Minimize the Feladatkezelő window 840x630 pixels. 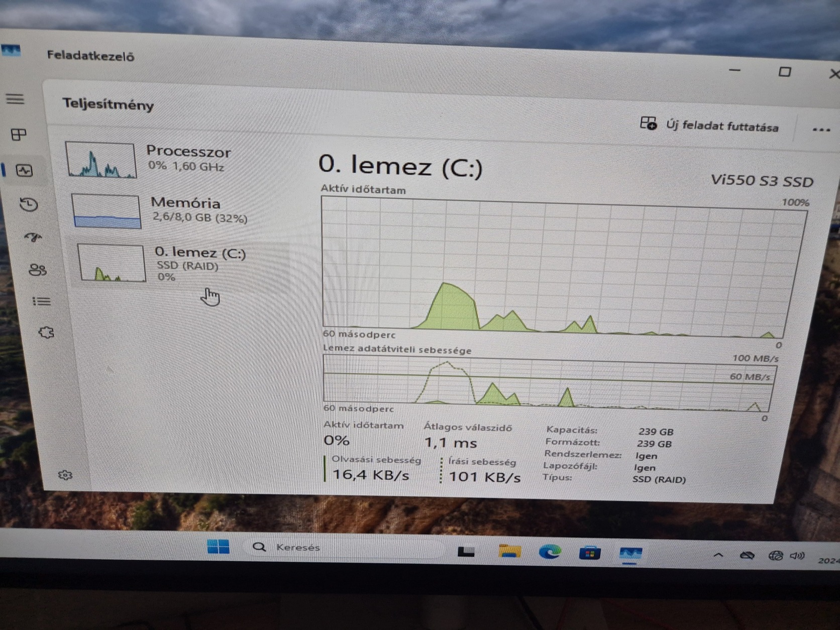click(x=734, y=70)
